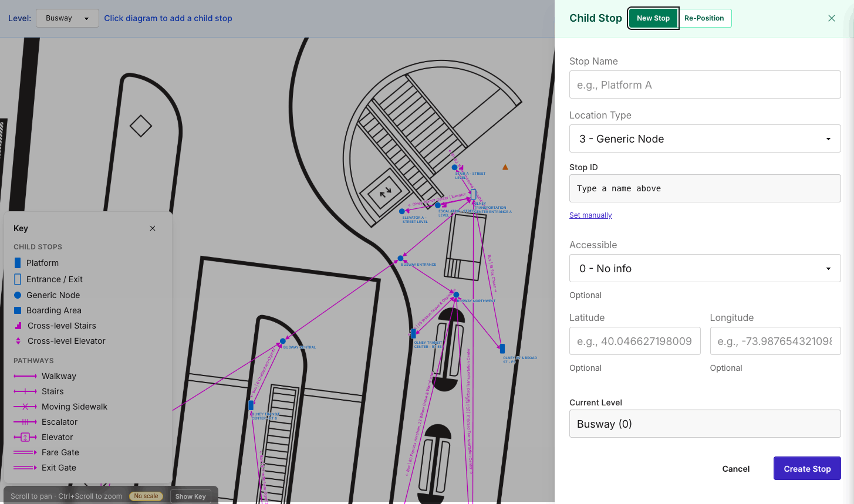Click 'Click diagram to add a child stop' text
The height and width of the screenshot is (504, 854).
click(x=168, y=18)
